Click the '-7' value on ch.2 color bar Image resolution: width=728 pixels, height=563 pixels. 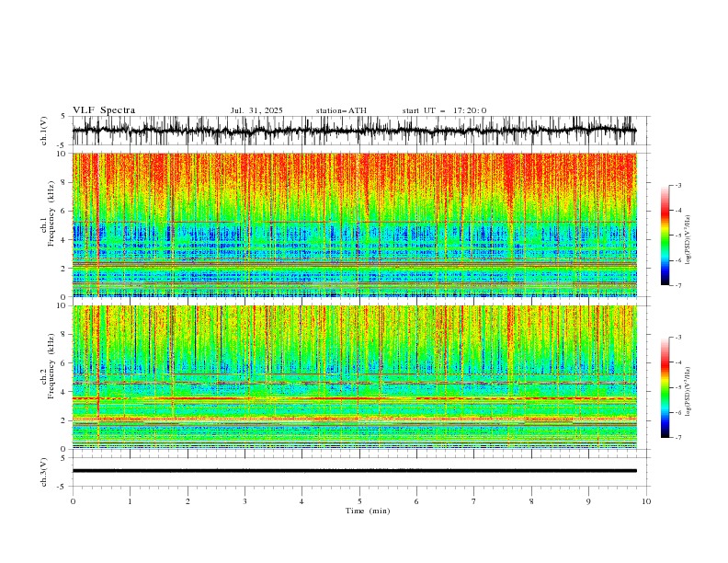(x=677, y=437)
